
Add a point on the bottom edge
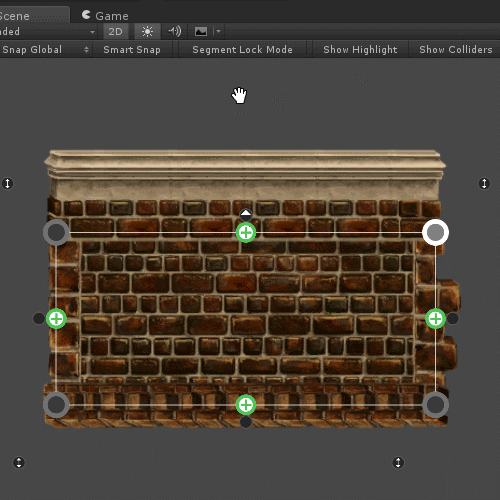(x=246, y=405)
